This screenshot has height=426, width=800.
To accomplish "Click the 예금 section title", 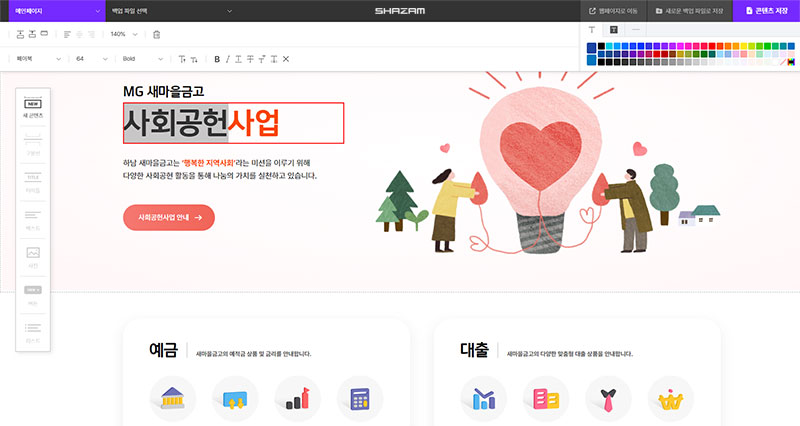I will (x=163, y=350).
